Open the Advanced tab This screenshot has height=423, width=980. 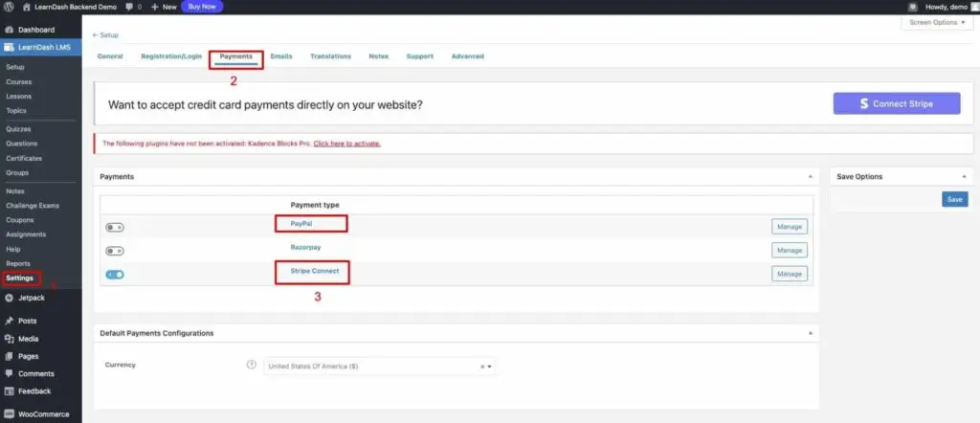coord(467,56)
